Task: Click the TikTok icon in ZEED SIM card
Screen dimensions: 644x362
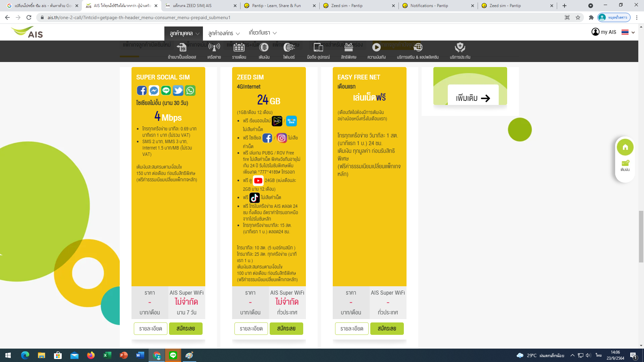Action: point(255,198)
